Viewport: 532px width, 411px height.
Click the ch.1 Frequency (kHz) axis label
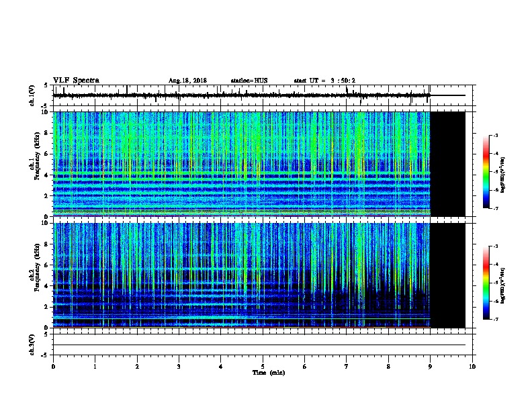coord(35,156)
